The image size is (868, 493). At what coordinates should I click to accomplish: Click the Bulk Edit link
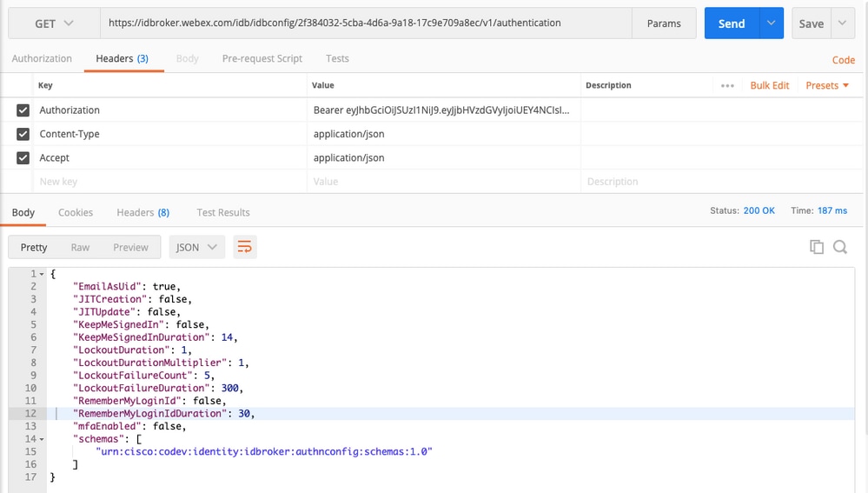[770, 85]
